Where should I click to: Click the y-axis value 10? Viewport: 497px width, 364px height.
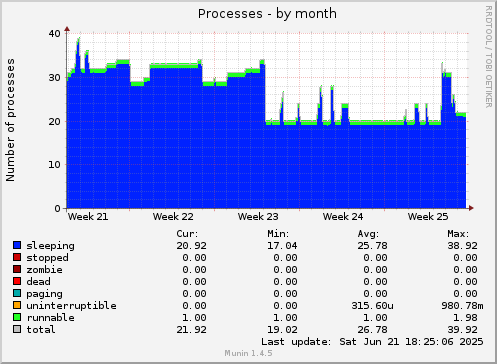pyautogui.click(x=55, y=165)
